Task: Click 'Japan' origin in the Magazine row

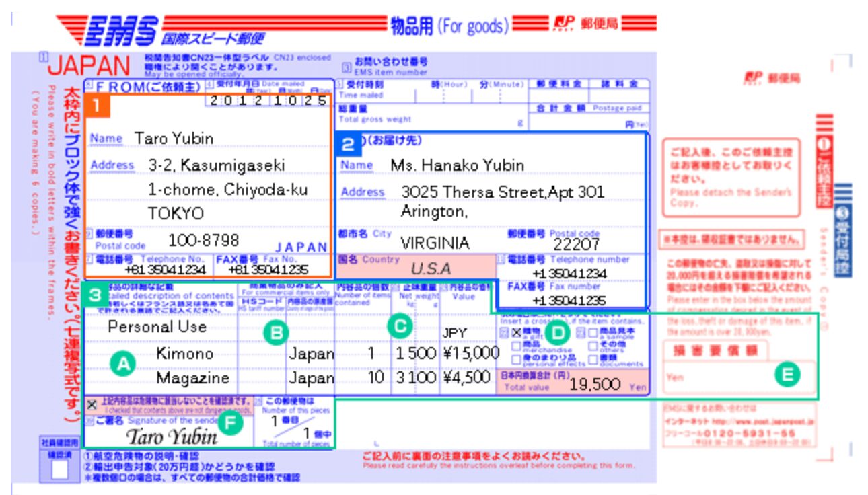Action: pyautogui.click(x=311, y=378)
